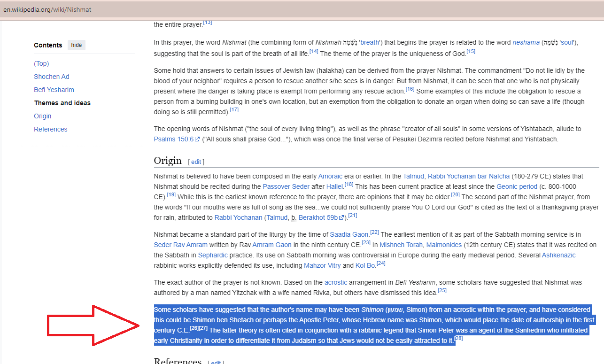
Task: Open the Amoraic link
Action: coord(330,176)
